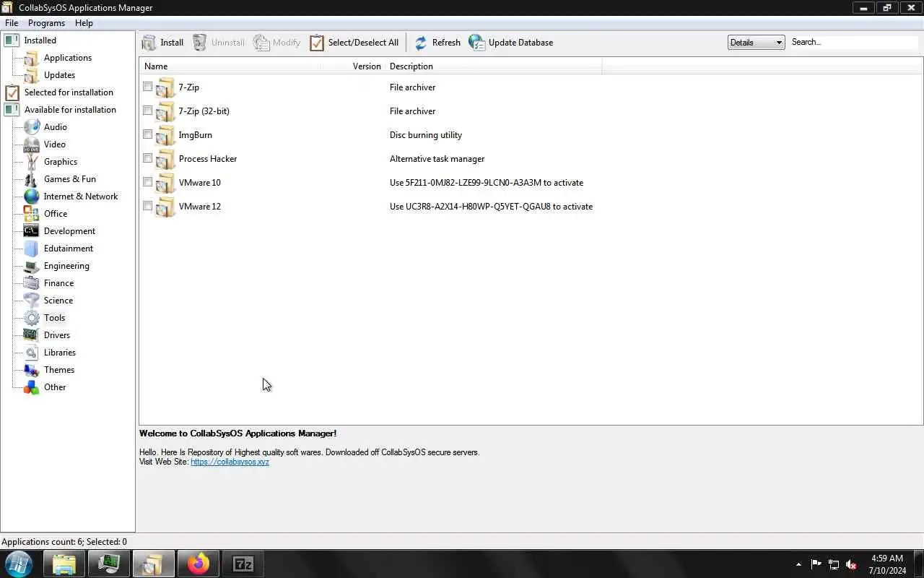Open the Edutainment book icon

(32, 249)
